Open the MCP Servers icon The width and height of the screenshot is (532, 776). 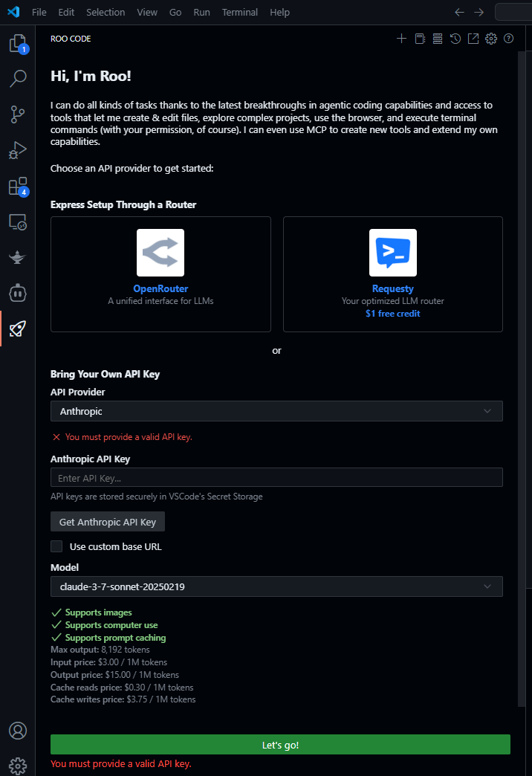click(438, 39)
